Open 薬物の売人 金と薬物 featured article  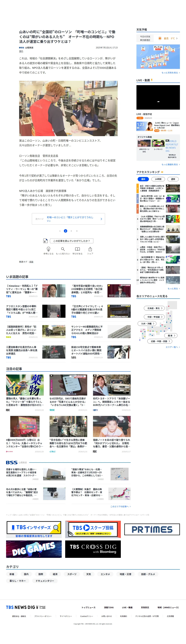[25, 393]
